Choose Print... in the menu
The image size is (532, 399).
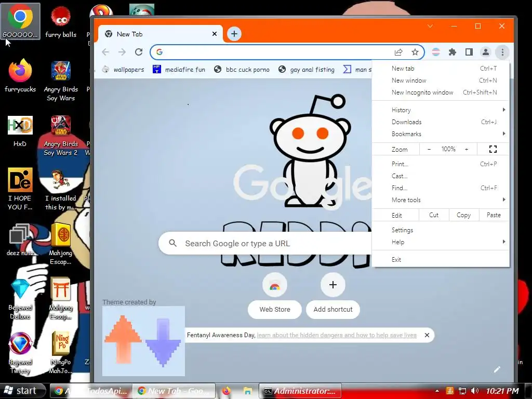441,164
